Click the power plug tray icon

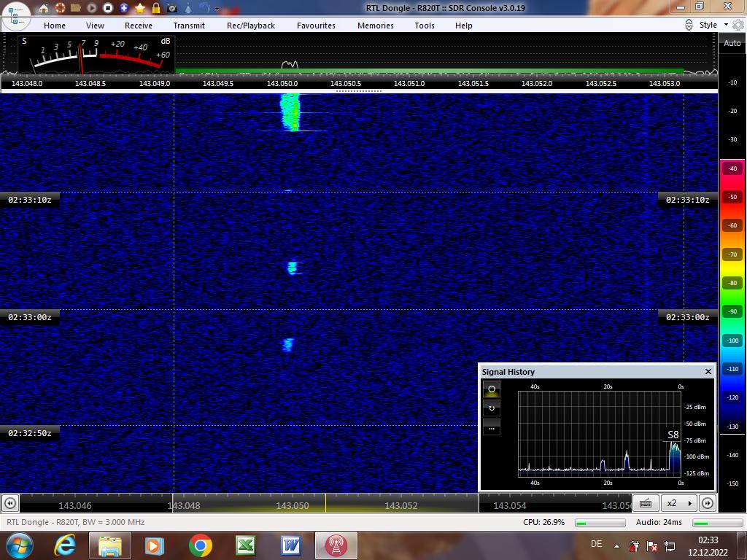pyautogui.click(x=634, y=545)
